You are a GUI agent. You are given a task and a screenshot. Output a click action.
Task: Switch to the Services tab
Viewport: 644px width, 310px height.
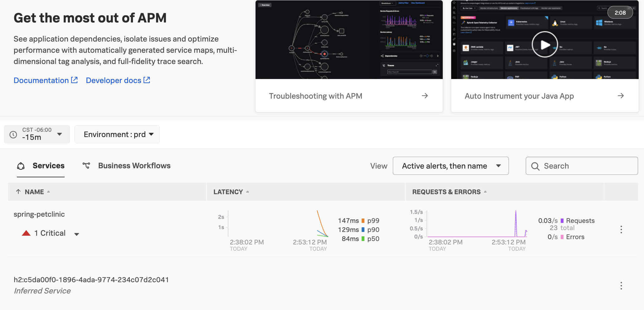(41, 166)
